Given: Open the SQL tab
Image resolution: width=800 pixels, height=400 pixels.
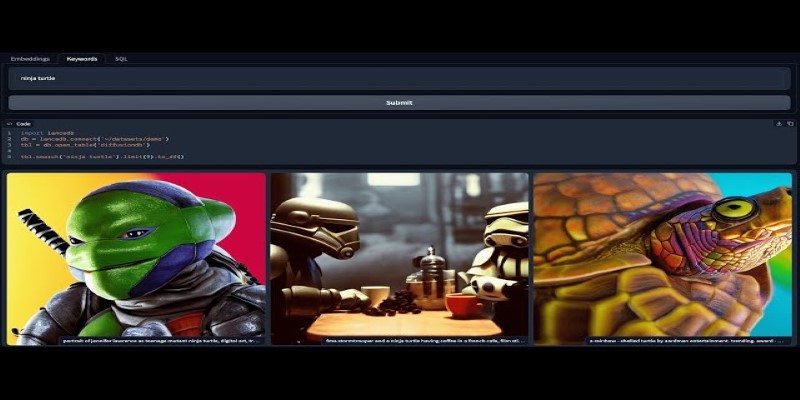Looking at the screenshot, I should tap(121, 59).
